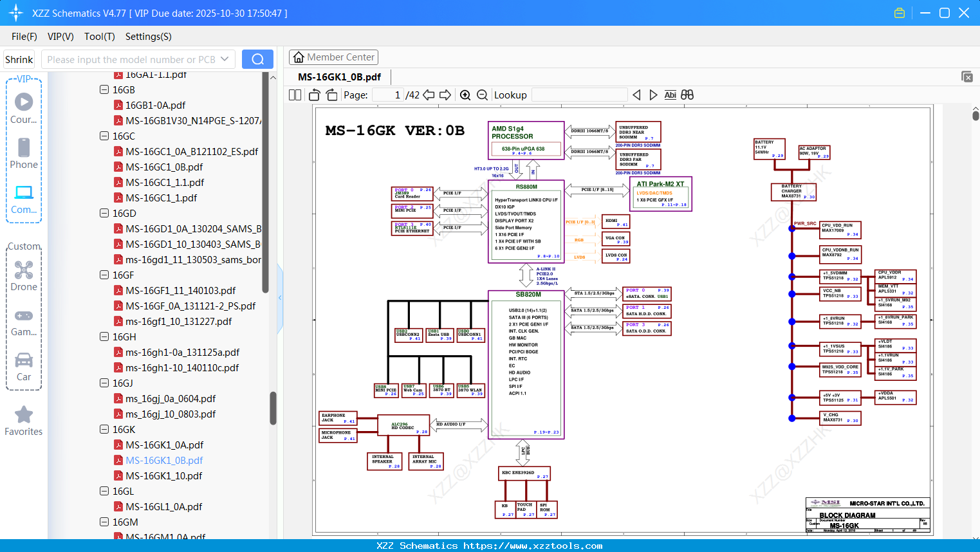Image resolution: width=980 pixels, height=552 pixels.
Task: Open the Tool(T) menu
Action: [100, 37]
